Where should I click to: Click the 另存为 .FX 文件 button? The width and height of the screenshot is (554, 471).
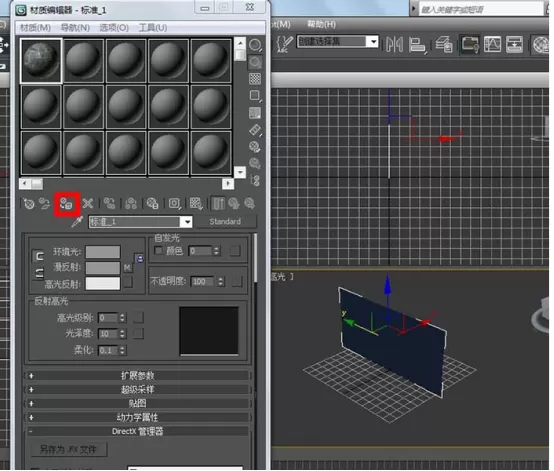[x=68, y=450]
